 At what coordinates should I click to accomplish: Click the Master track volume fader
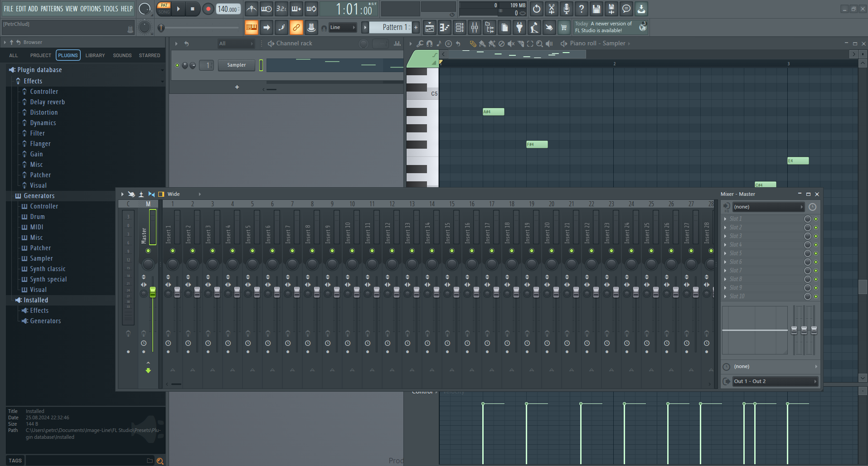pos(153,292)
